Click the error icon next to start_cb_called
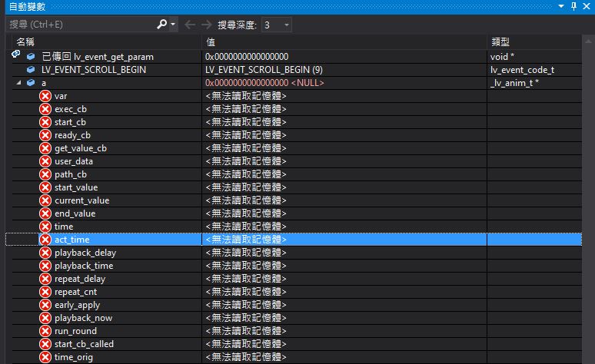Image resolution: width=595 pixels, height=364 pixels. tap(45, 344)
